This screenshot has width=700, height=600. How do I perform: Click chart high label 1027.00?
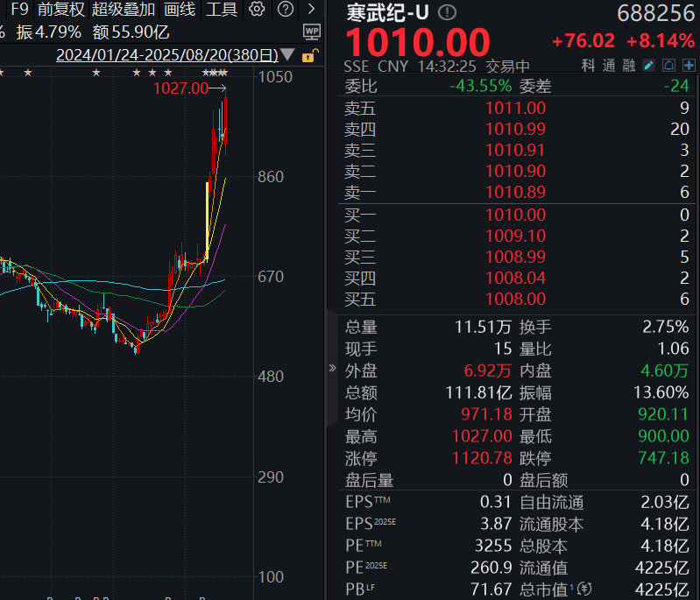pos(180,88)
